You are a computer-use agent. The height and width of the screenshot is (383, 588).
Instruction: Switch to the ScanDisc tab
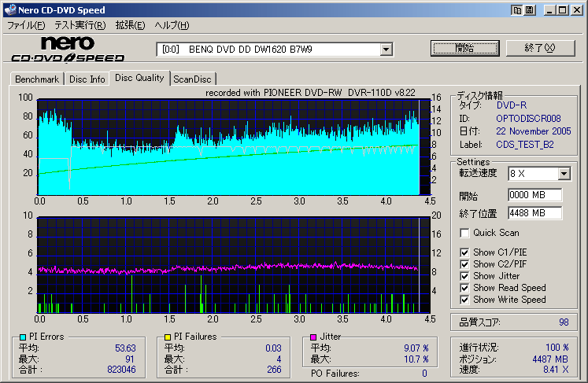point(192,79)
